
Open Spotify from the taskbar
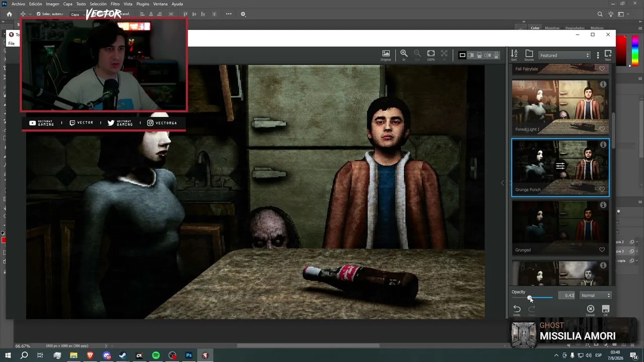(156, 355)
